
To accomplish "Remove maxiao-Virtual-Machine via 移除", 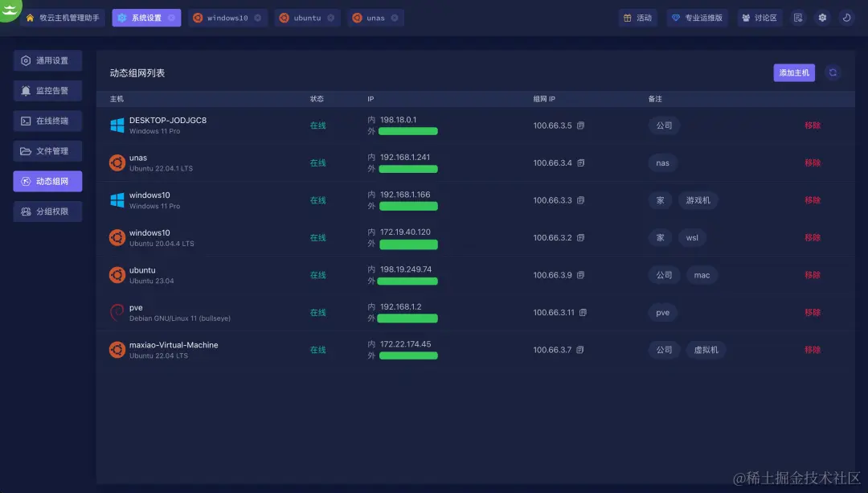I will click(x=812, y=350).
